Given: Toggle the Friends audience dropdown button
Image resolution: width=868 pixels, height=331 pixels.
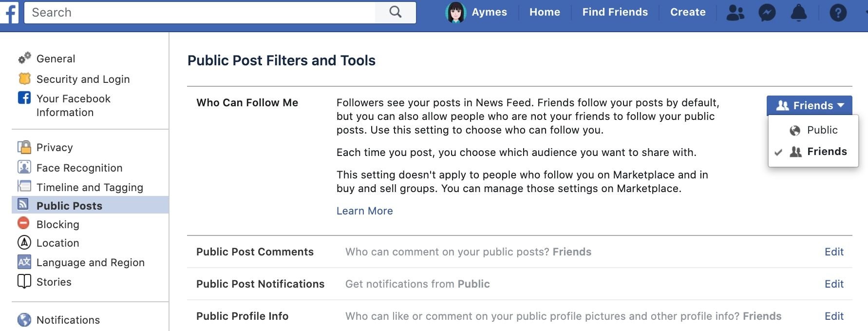Looking at the screenshot, I should click(x=809, y=105).
